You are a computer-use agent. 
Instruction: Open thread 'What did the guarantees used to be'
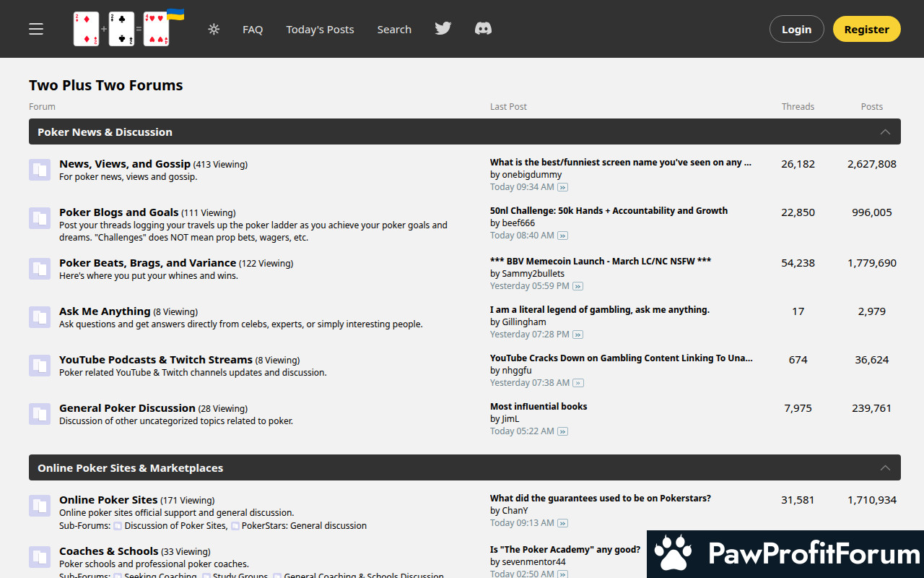pos(601,499)
